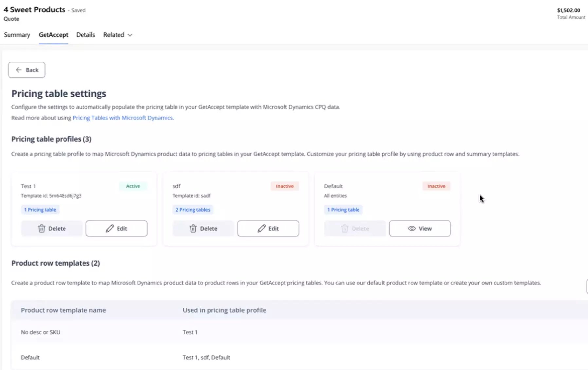Click 'Test 1' cell in No desc row
The image size is (588, 370).
coord(190,332)
